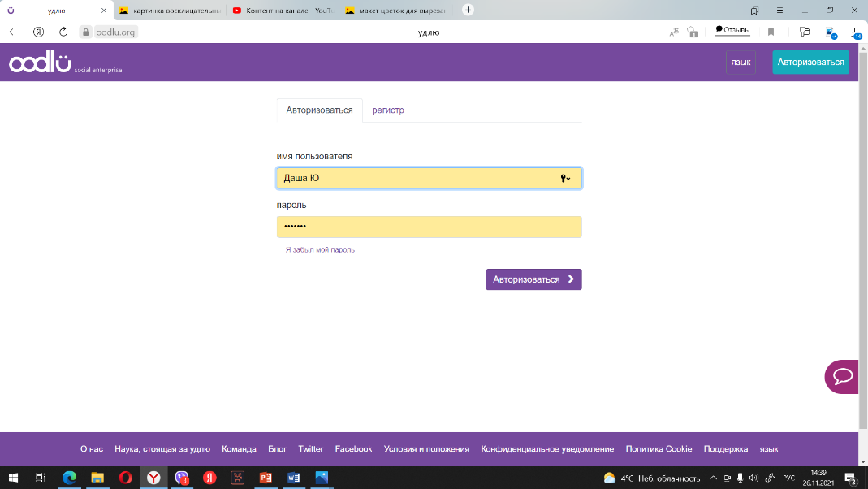Viewport: 868px width, 489px height.
Task: Expand saved logins key dropdown in username field
Action: click(565, 178)
